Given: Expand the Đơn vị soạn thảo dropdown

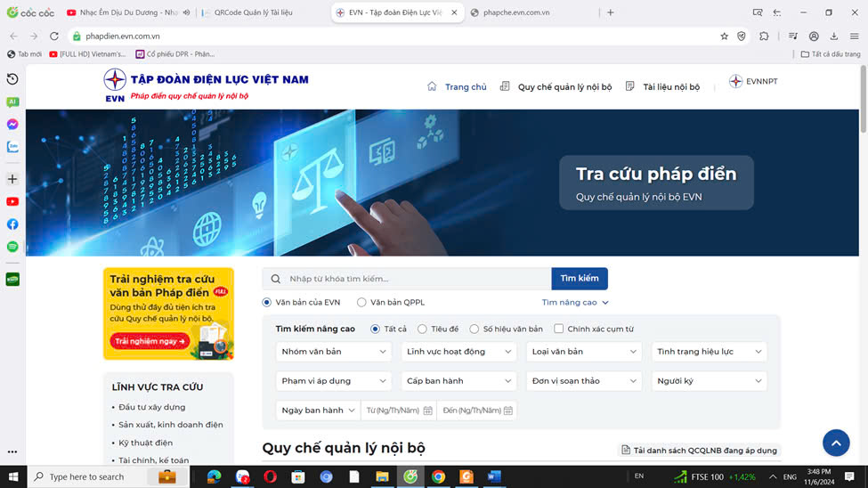Looking at the screenshot, I should click(583, 381).
